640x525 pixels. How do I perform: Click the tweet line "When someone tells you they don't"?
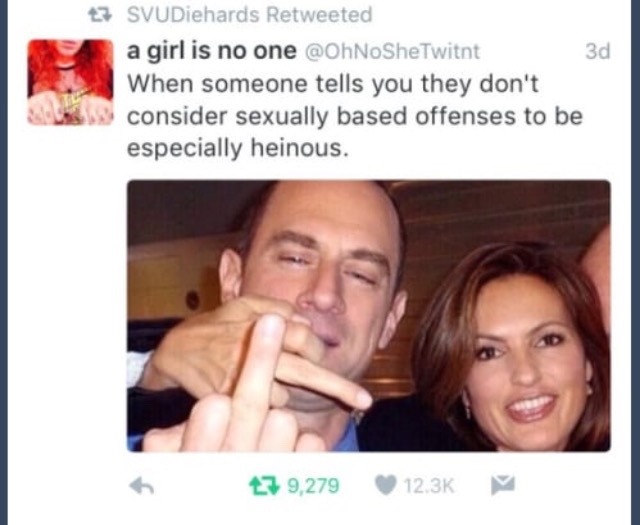point(333,84)
